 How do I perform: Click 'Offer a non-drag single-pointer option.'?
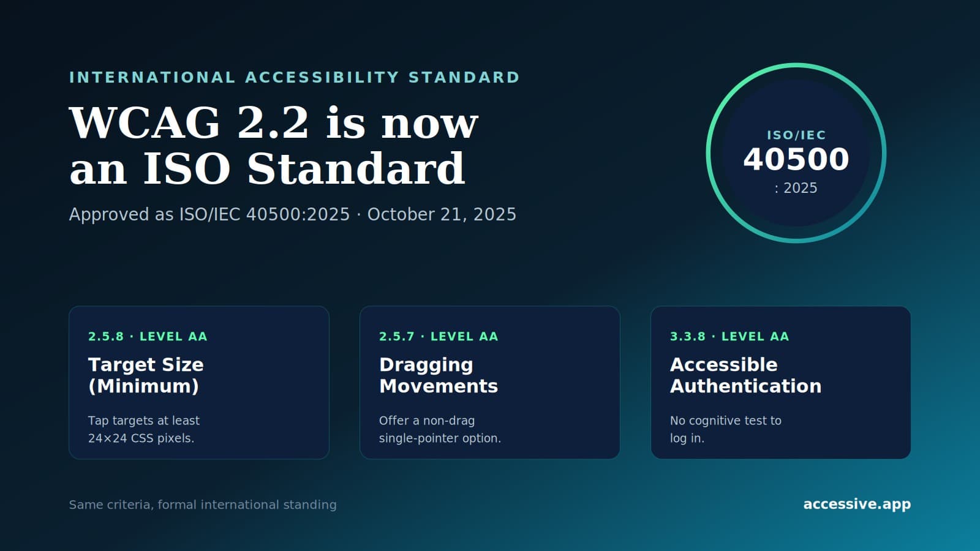click(440, 429)
